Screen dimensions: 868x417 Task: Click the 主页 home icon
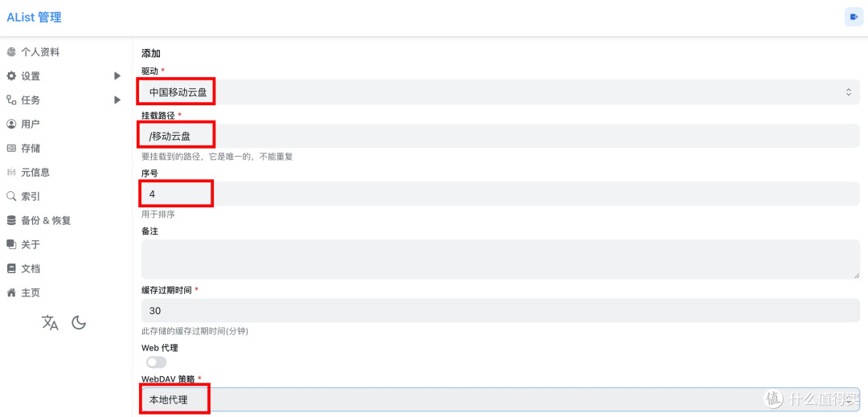click(11, 292)
